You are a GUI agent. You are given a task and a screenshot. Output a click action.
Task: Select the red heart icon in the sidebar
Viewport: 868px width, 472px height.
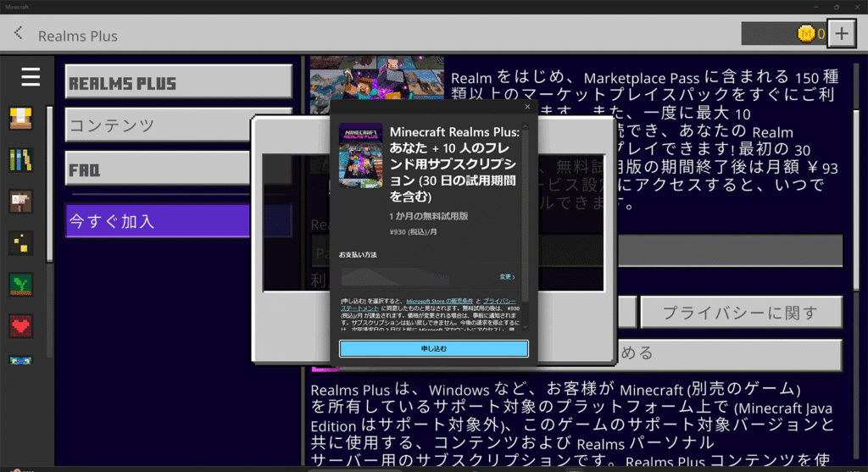[20, 326]
